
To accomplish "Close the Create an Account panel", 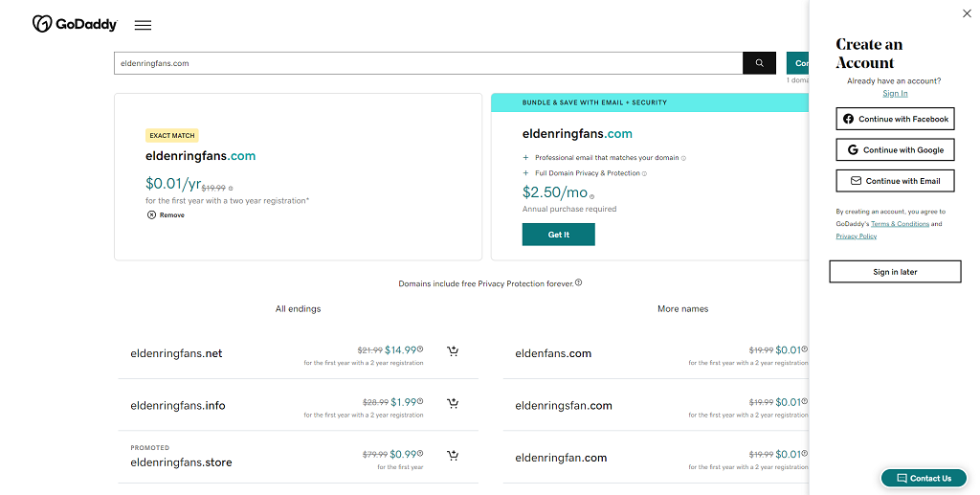I will (x=967, y=13).
